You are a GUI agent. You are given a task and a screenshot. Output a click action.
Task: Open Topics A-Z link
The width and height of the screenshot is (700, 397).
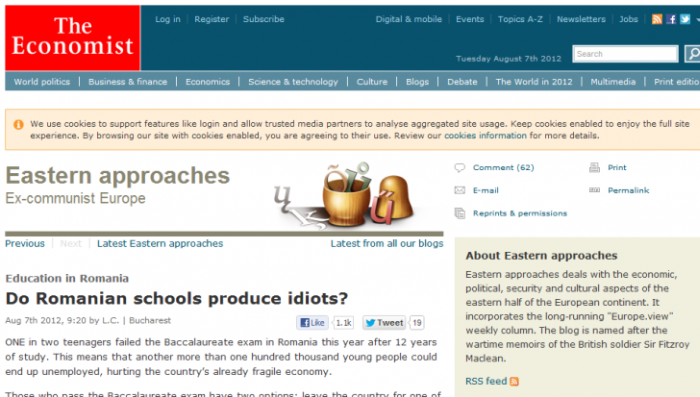[520, 19]
